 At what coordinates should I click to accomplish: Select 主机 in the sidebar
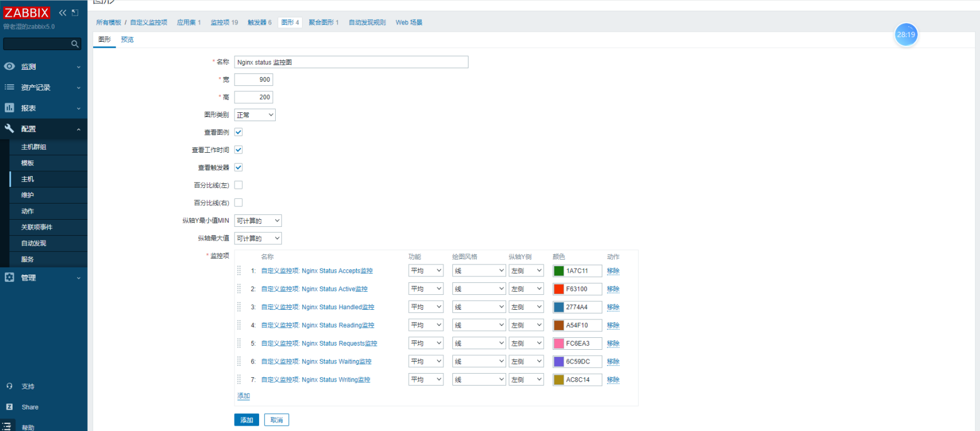(x=27, y=179)
